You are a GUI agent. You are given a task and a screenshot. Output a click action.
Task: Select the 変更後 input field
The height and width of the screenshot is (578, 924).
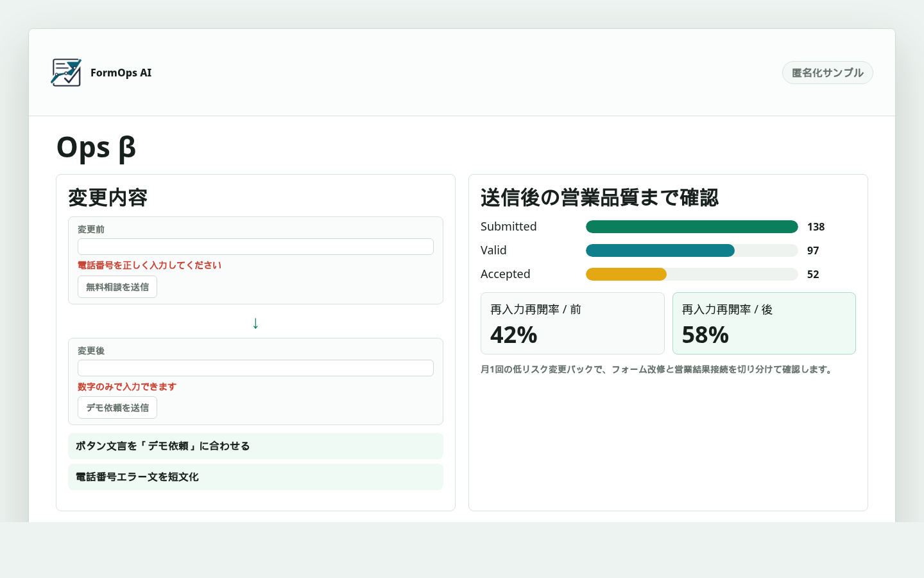pos(255,367)
